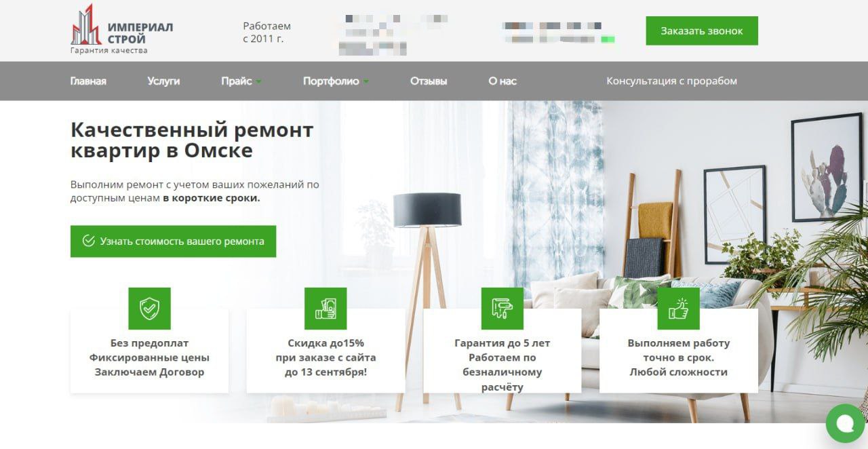
Task: Click the paint roller guarantee icon
Action: point(502,309)
